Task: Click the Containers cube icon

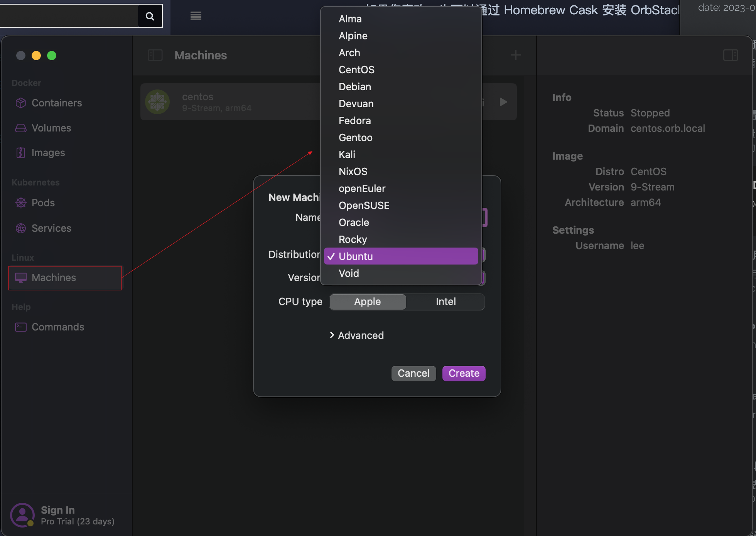Action: (21, 103)
